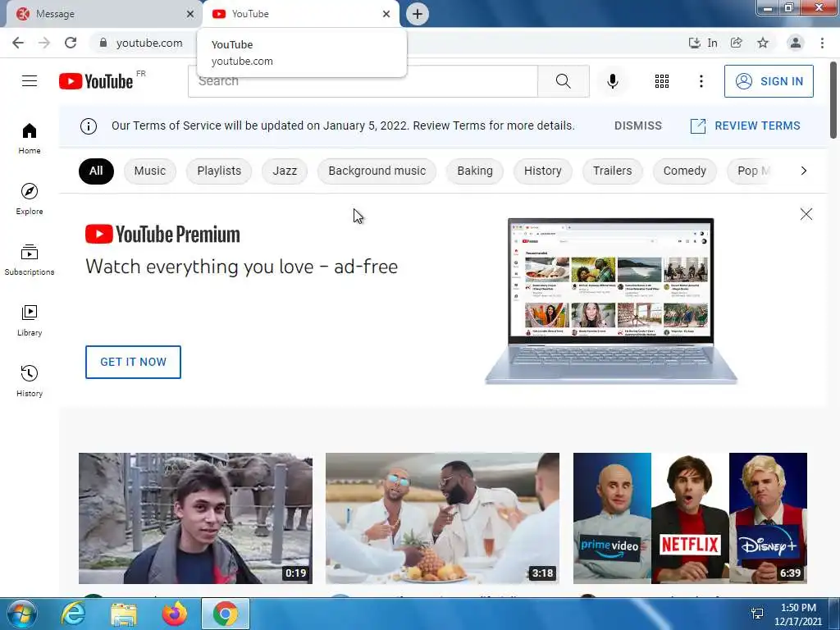Go back in browser
840x630 pixels.
click(18, 43)
